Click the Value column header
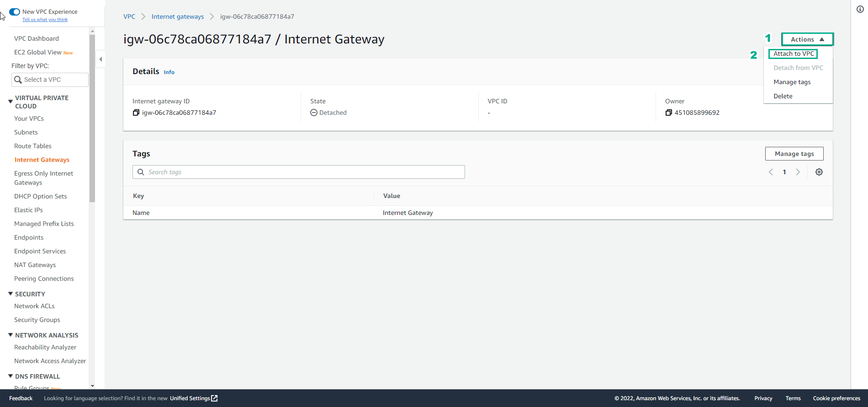 coord(392,196)
